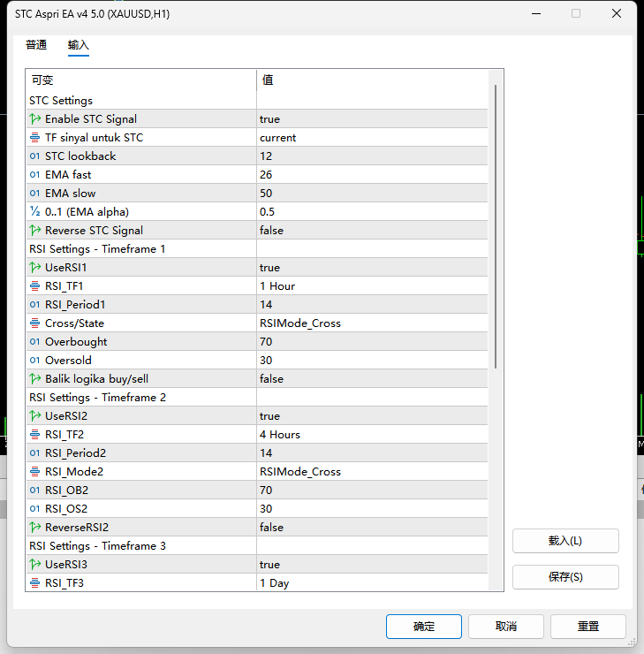Edit the Overbought value 70
This screenshot has height=654, width=644.
[372, 342]
